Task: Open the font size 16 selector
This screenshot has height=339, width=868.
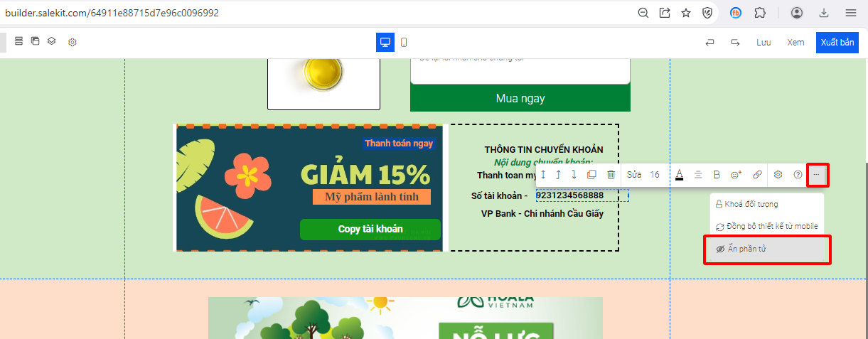Action: (655, 174)
